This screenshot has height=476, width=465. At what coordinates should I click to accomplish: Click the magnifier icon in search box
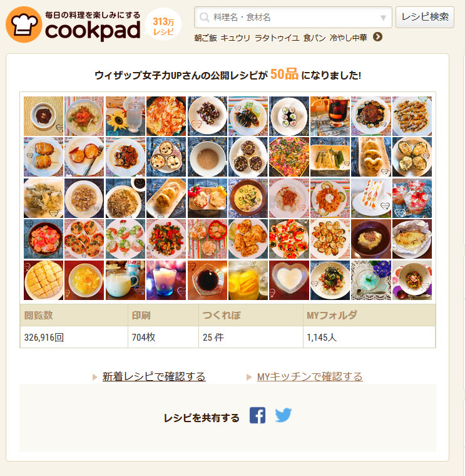click(x=205, y=18)
